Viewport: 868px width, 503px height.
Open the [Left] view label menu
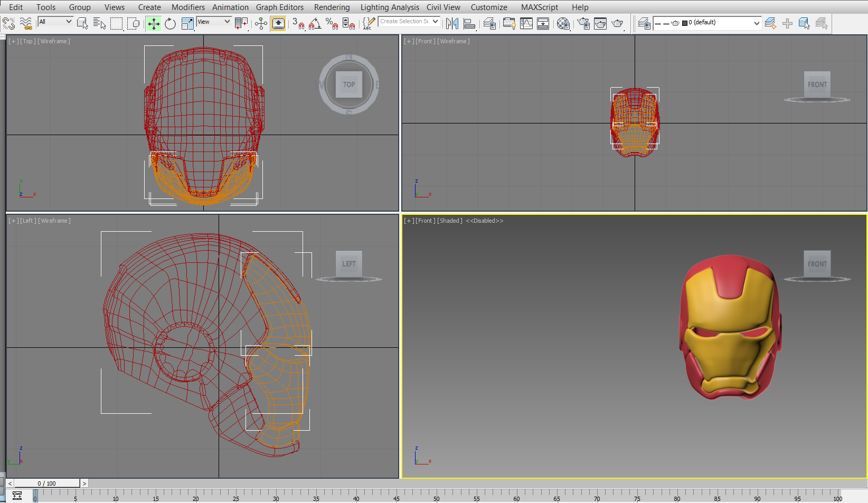[x=28, y=221]
